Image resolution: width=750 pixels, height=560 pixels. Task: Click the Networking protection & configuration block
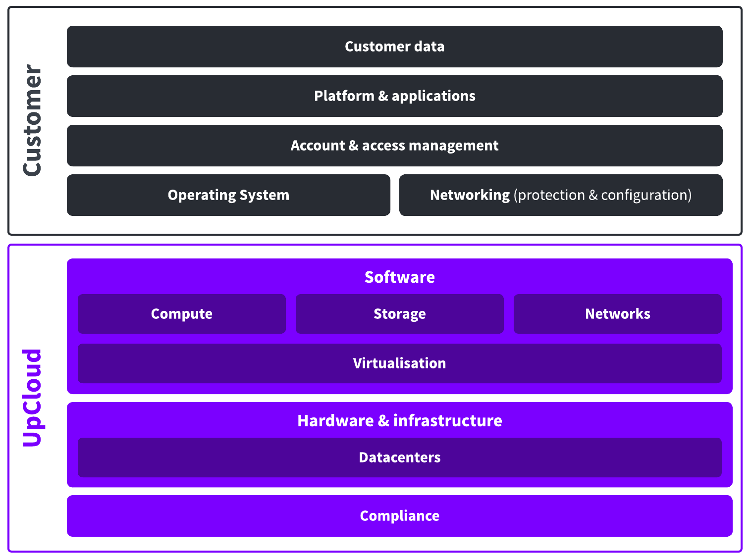tap(561, 195)
